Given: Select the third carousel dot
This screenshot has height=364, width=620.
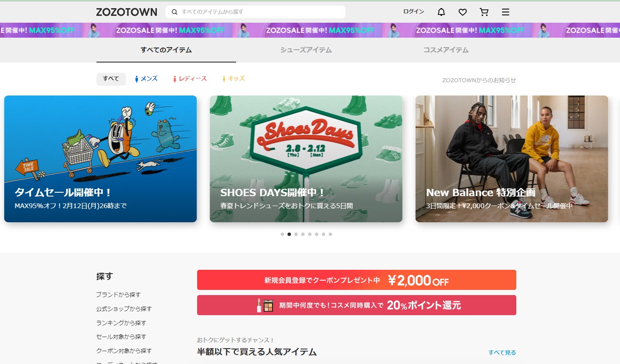Looking at the screenshot, I should pos(296,234).
